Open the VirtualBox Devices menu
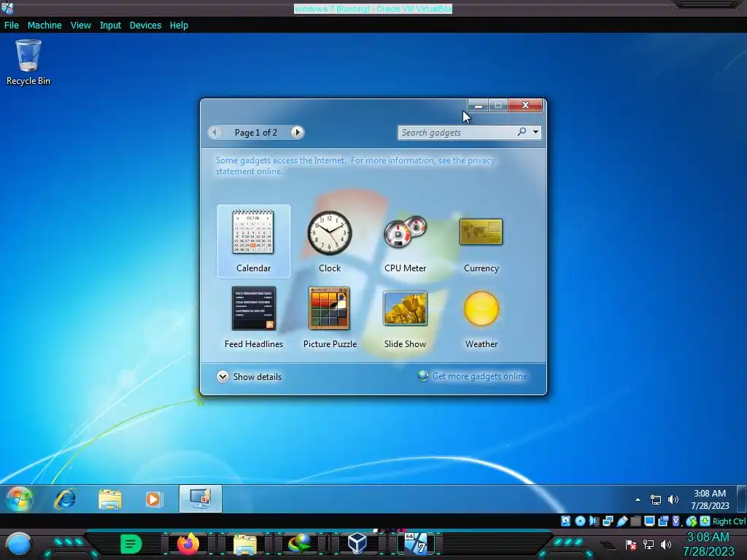 [145, 26]
